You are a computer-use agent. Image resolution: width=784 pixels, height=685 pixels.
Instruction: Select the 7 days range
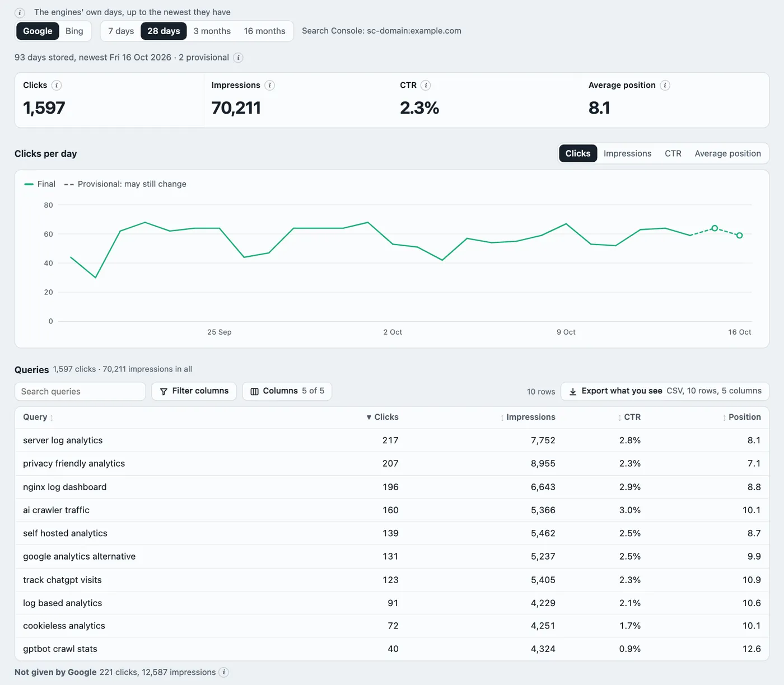(x=121, y=31)
